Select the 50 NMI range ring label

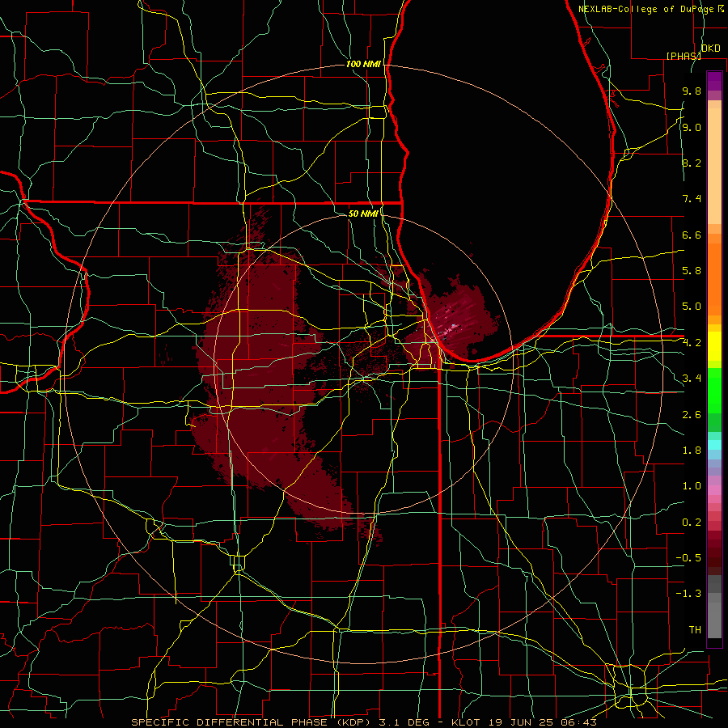pyautogui.click(x=363, y=214)
